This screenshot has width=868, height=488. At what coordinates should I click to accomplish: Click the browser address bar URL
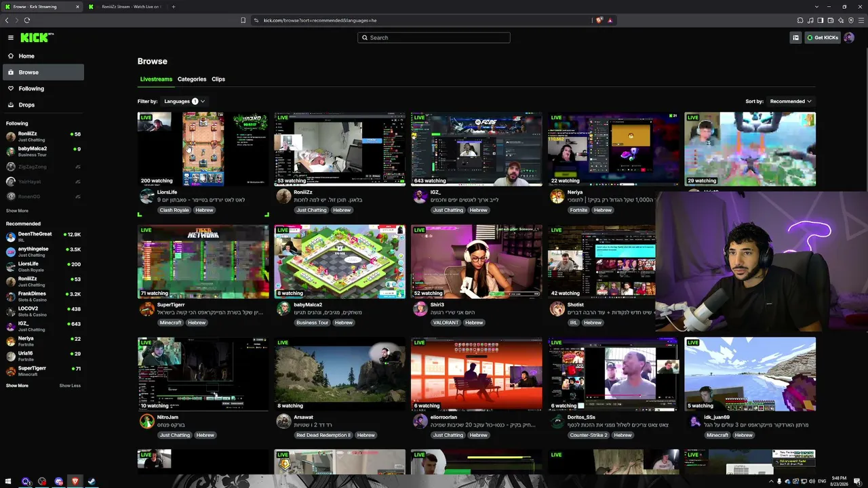point(320,20)
